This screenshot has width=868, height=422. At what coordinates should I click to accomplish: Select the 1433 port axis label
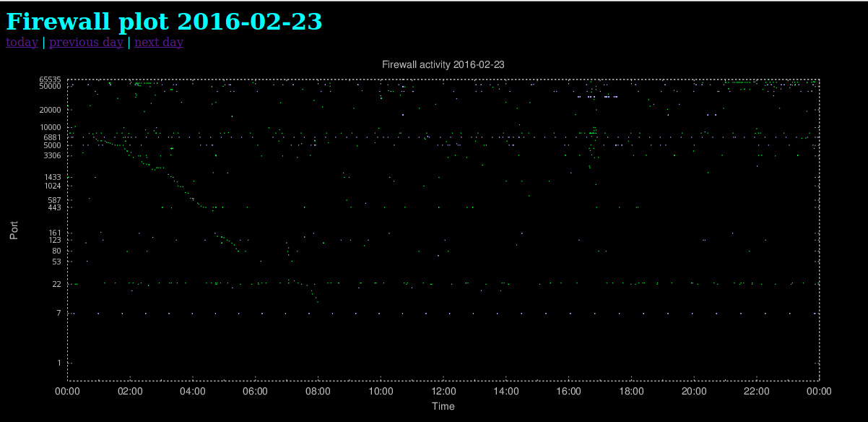point(53,177)
